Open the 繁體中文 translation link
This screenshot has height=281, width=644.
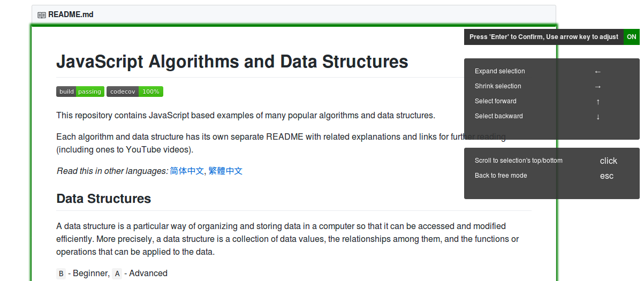coord(225,171)
